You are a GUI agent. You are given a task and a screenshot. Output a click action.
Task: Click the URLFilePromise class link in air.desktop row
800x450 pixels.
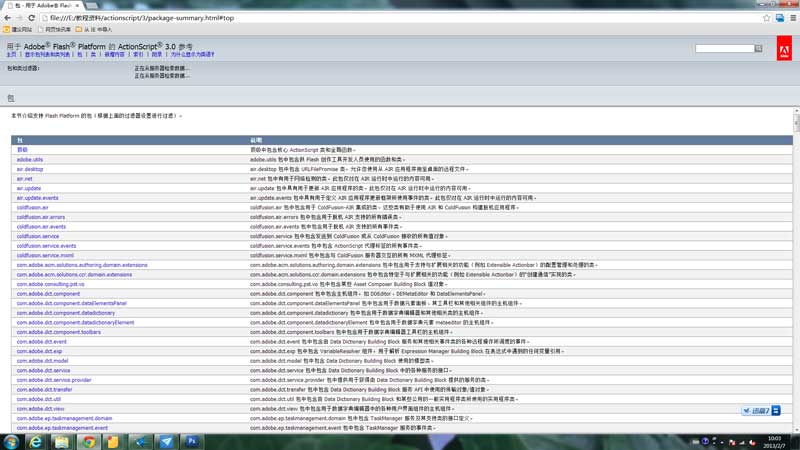[319, 169]
